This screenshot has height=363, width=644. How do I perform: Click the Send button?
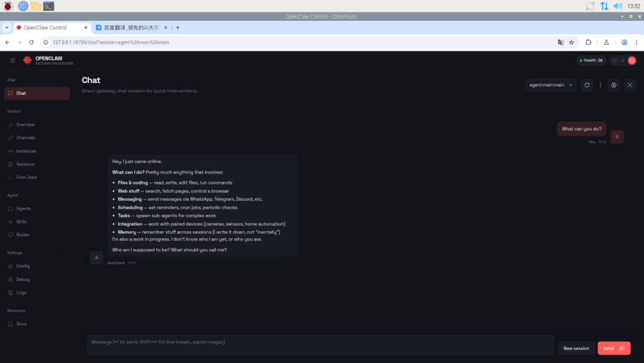click(614, 348)
